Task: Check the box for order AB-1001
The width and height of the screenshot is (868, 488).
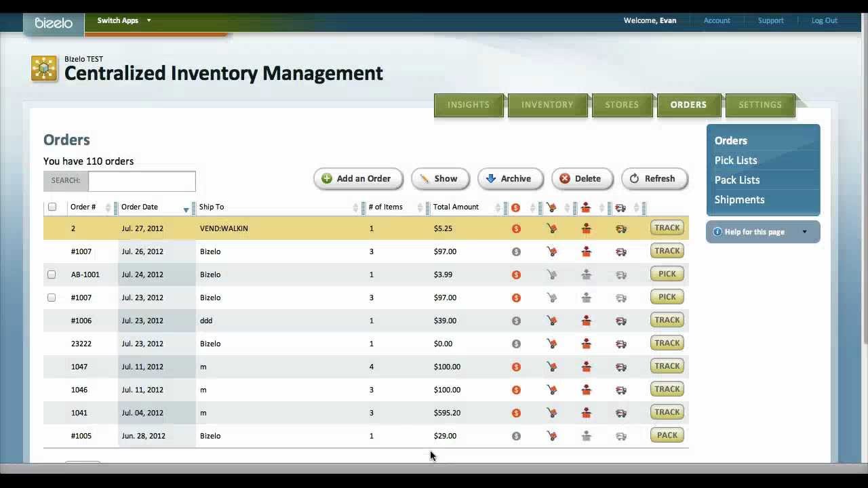Action: 52,274
